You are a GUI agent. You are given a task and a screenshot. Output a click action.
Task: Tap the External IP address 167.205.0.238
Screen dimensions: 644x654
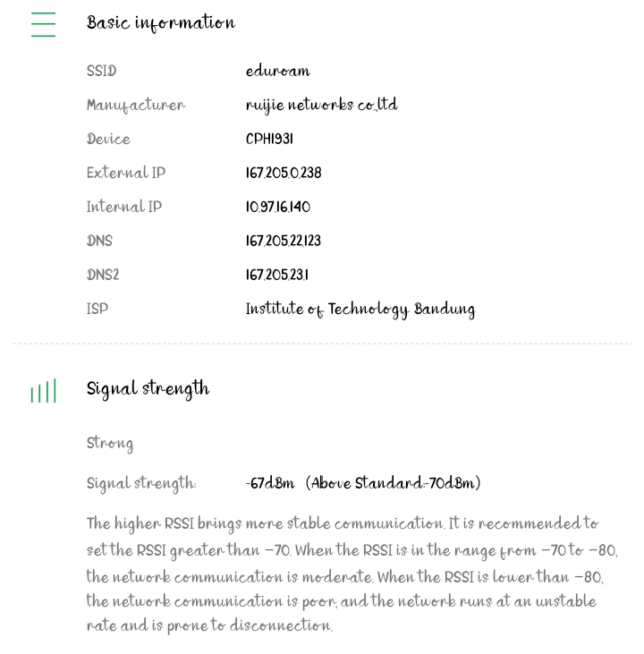[284, 173]
